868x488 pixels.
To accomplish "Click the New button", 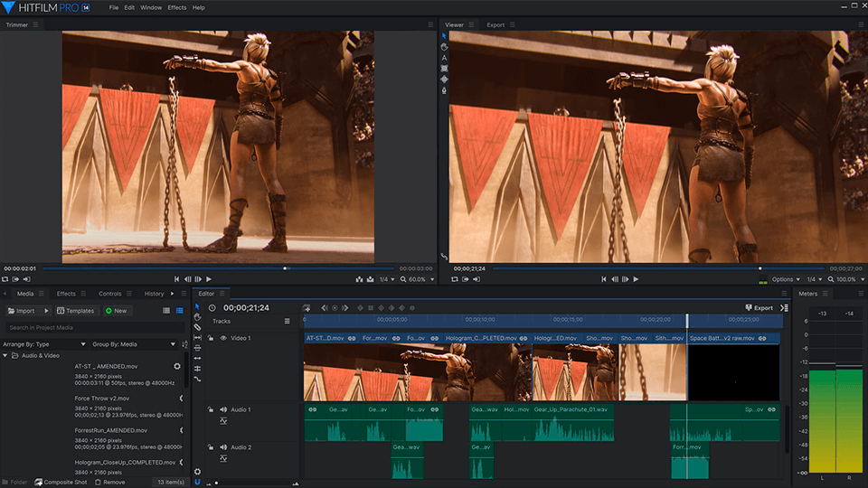I will [x=117, y=311].
